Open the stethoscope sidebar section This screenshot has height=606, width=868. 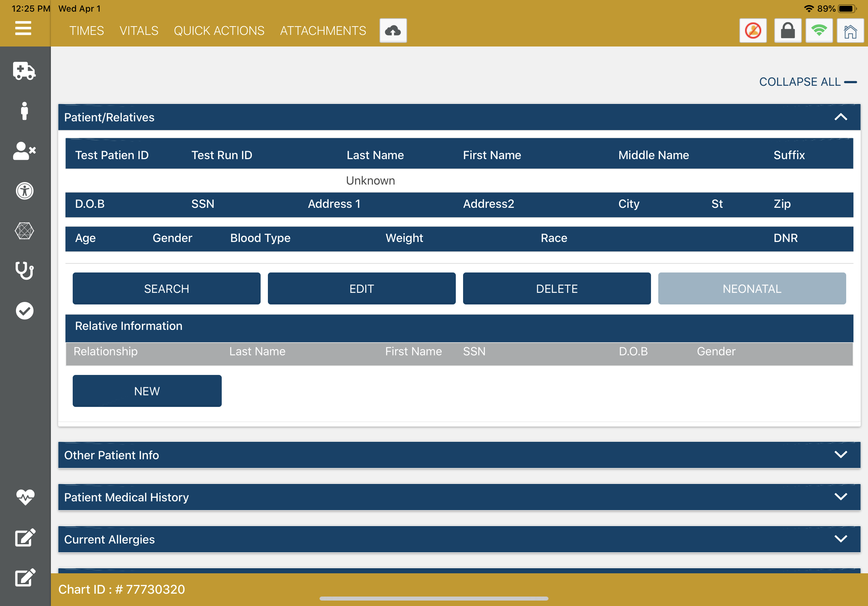(x=24, y=271)
